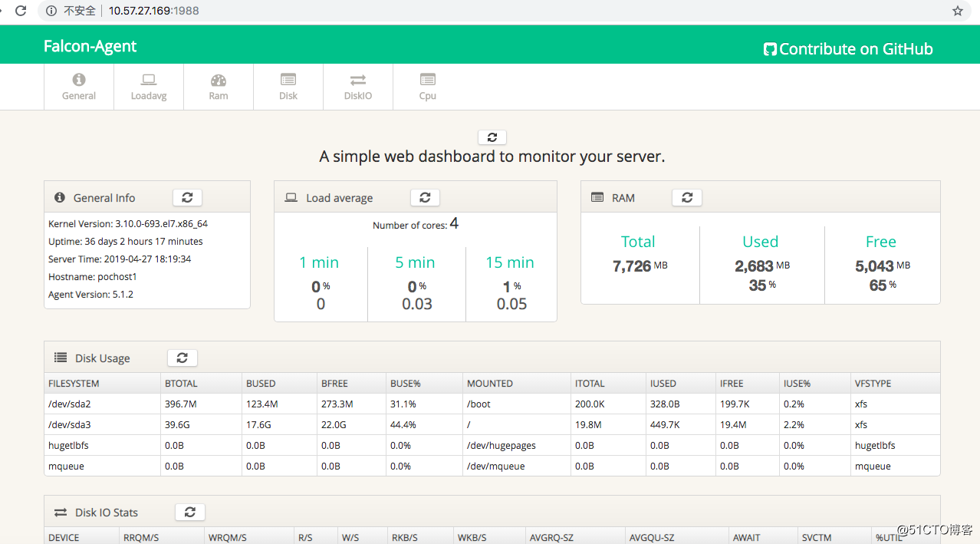Bookmark this page with the star icon
This screenshot has width=980, height=544.
[x=957, y=11]
